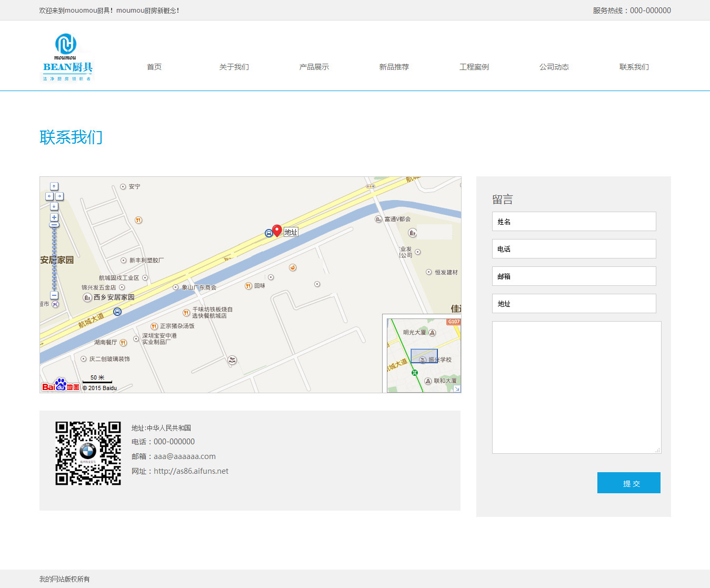The height and width of the screenshot is (588, 710).
Task: Click the Baidu map logo
Action: click(61, 386)
